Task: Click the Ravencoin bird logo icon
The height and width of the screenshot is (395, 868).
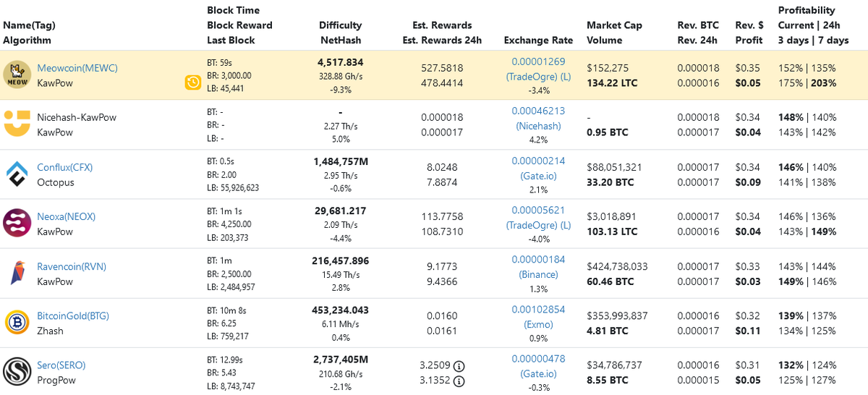Action: 17,273
